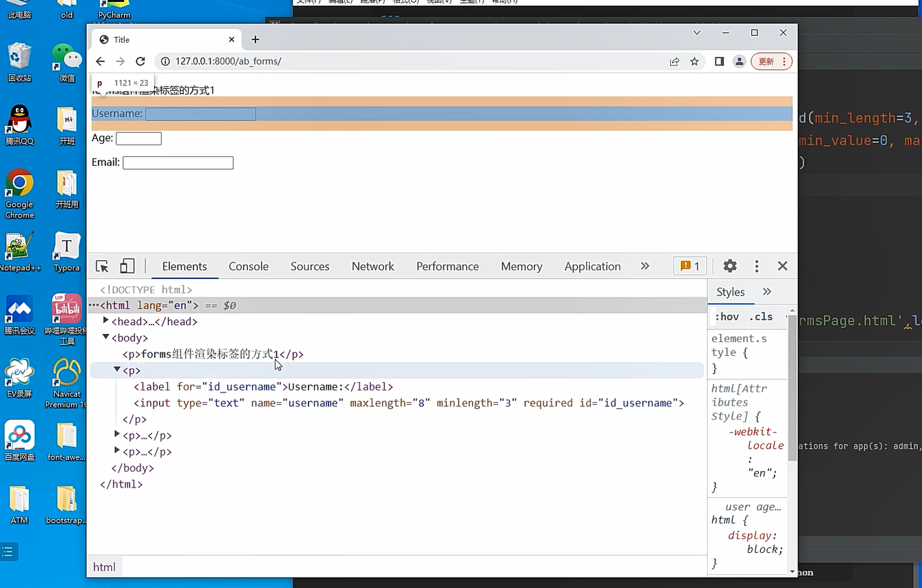Screen dimensions: 922x588
Task: Click the Email input field
Action: [x=178, y=163]
